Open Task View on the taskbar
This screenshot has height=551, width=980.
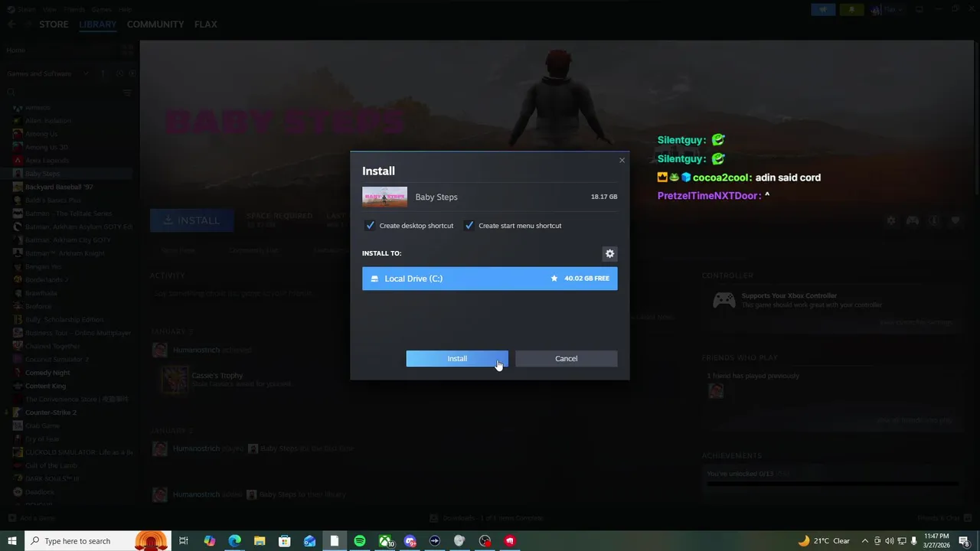click(x=184, y=541)
